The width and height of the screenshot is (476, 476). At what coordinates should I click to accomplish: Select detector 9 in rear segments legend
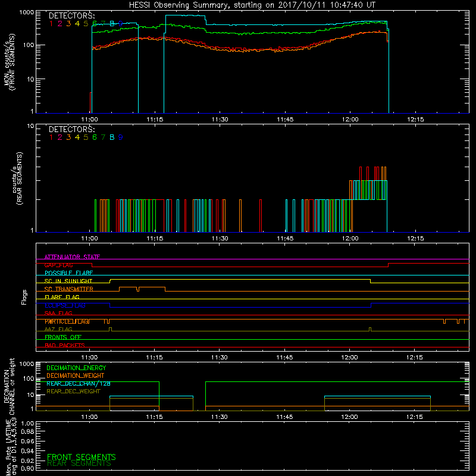coord(121,137)
